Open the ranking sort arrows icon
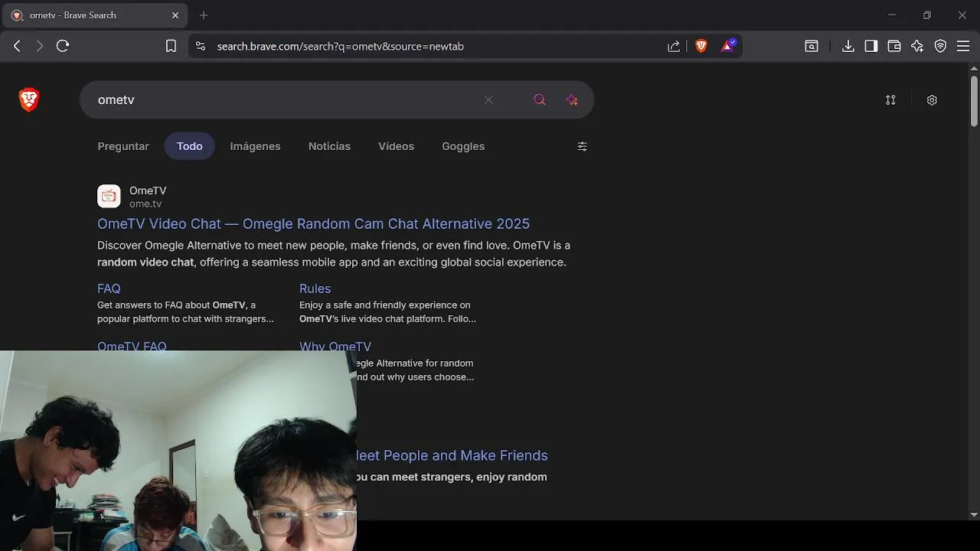Screen dimensions: 980x551 pos(890,100)
